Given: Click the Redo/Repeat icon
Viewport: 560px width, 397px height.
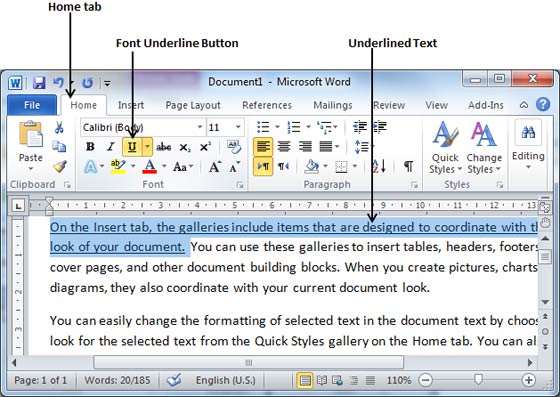Looking at the screenshot, I should pyautogui.click(x=88, y=83).
